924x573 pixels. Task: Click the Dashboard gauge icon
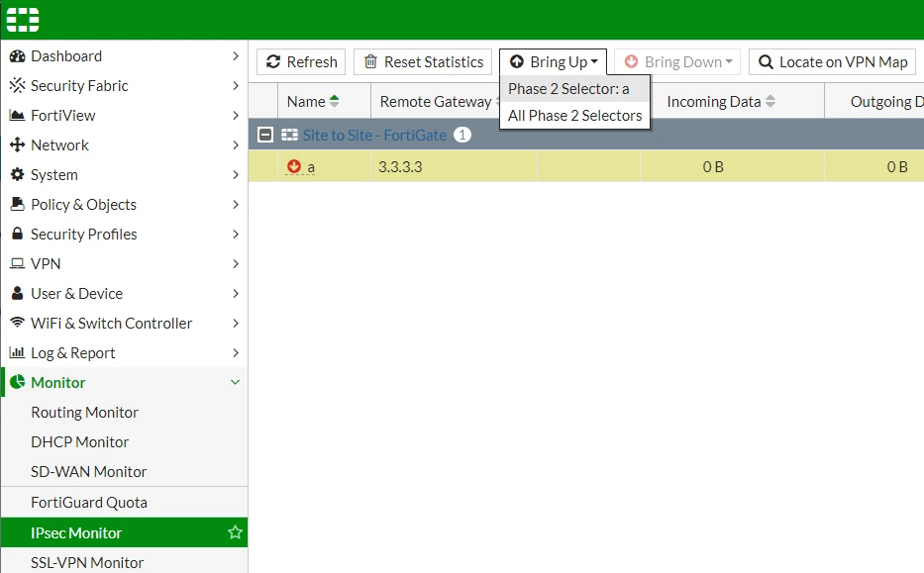click(18, 56)
